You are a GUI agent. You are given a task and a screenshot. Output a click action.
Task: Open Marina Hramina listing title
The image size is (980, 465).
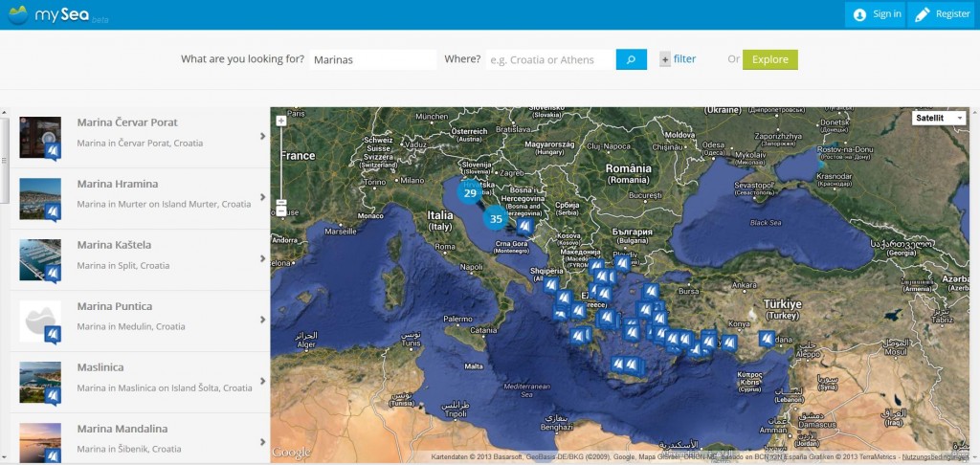pyautogui.click(x=118, y=184)
